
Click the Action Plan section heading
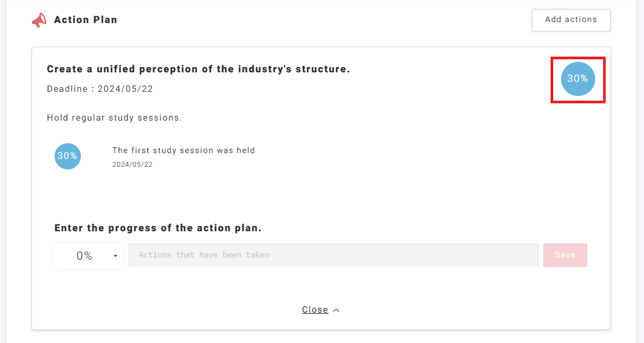tap(86, 20)
